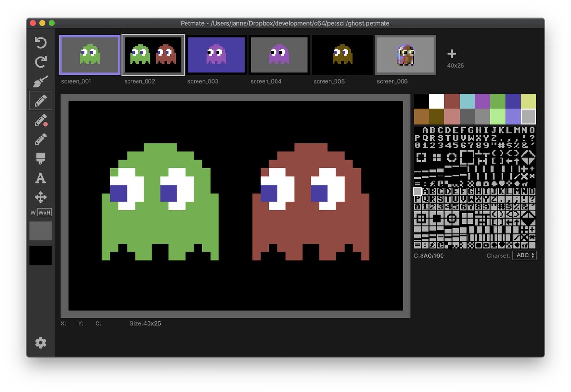Click the C:$A0/160 character code text

[x=429, y=255]
